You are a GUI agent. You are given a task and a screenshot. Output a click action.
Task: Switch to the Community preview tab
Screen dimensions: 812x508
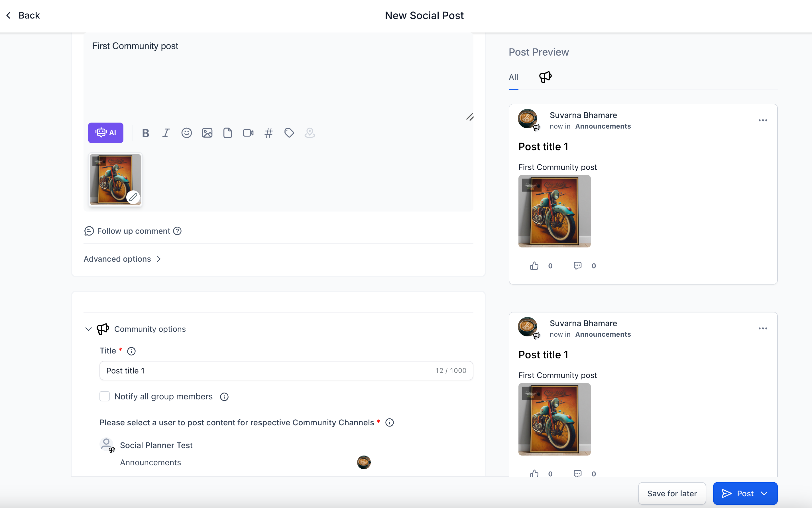pyautogui.click(x=545, y=77)
